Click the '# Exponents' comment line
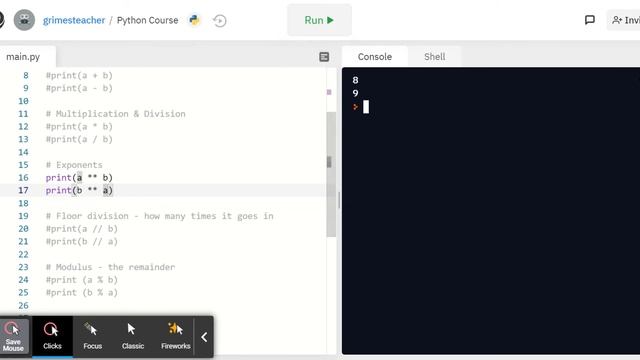Screen dimensions: 640x360 pyautogui.click(x=74, y=165)
